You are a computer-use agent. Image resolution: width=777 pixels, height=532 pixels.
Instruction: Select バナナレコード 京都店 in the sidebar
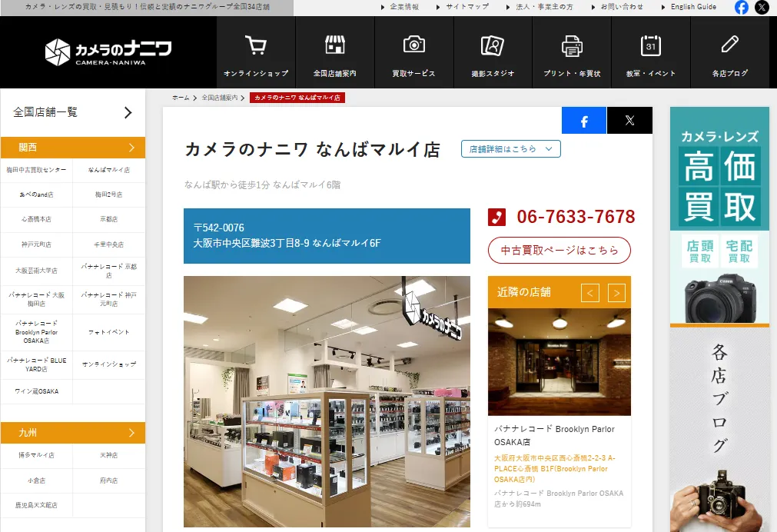[x=109, y=271]
